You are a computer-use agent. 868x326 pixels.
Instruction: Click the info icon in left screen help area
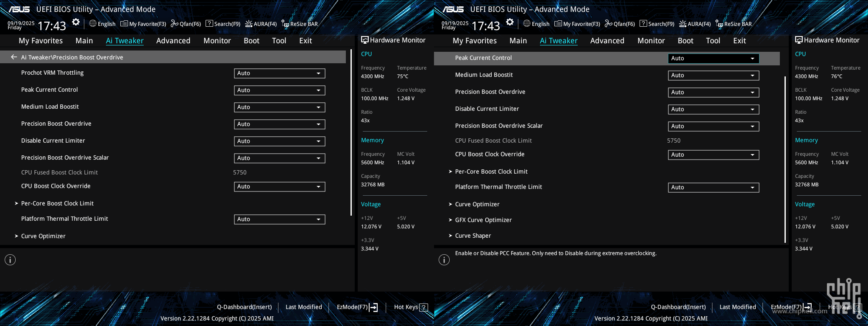click(x=10, y=260)
